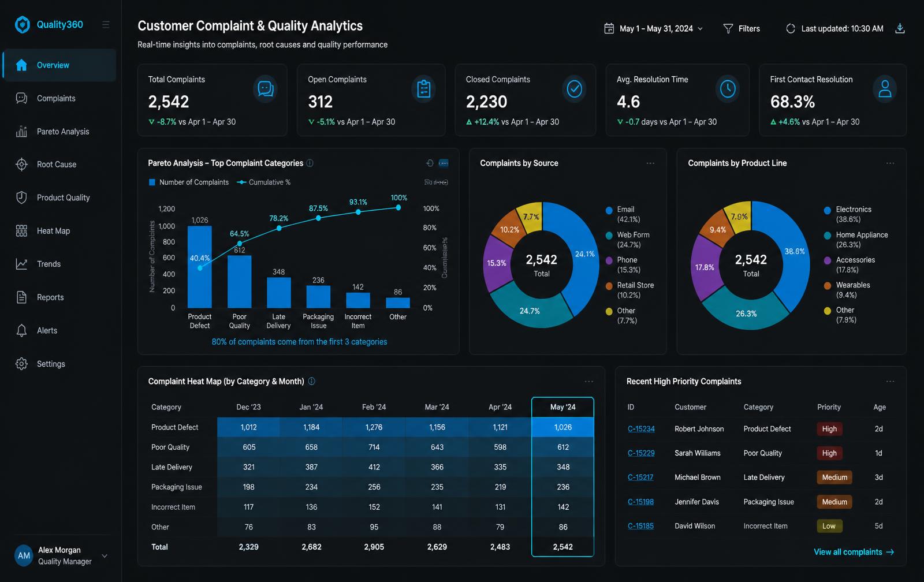Open complaint C-15198 link
The width and height of the screenshot is (924, 582).
640,502
